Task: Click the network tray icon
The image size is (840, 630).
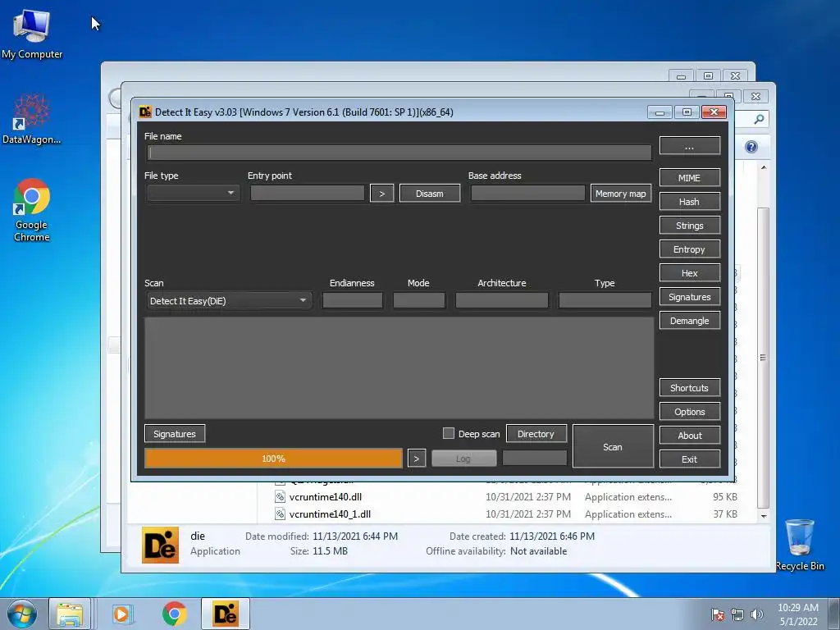Action: [737, 614]
